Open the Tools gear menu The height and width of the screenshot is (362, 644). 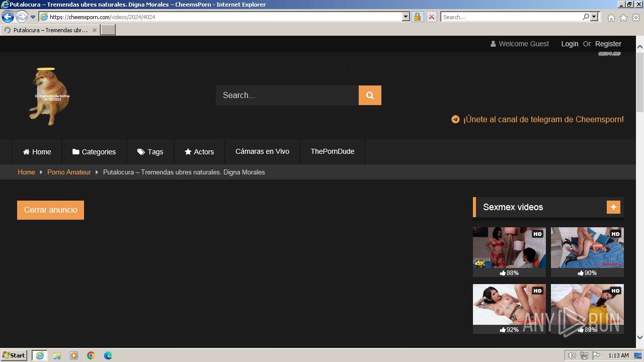(636, 18)
